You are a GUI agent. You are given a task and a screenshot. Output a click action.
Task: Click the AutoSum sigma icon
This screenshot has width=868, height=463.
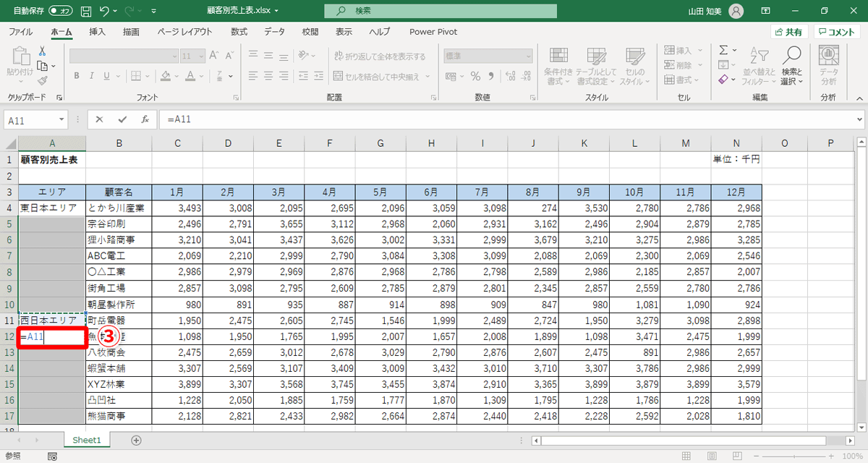(x=723, y=51)
